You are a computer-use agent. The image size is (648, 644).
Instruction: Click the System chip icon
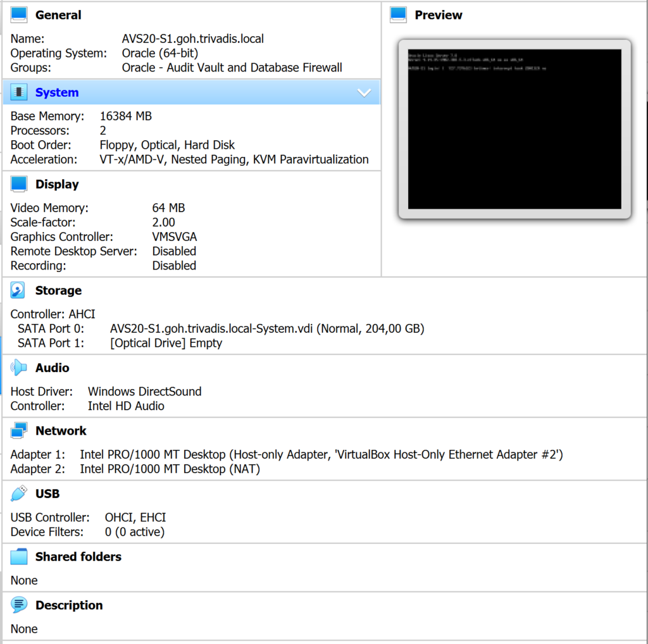click(x=18, y=92)
